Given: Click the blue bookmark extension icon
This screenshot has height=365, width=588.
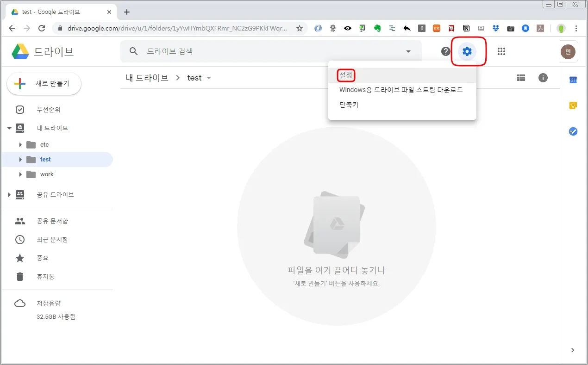Looking at the screenshot, I should (x=525, y=28).
